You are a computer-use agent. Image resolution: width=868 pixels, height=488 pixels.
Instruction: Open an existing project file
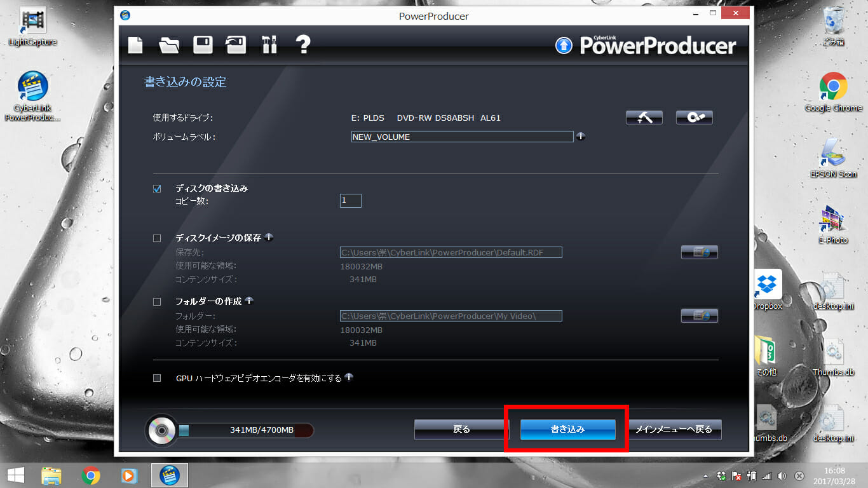click(x=169, y=45)
